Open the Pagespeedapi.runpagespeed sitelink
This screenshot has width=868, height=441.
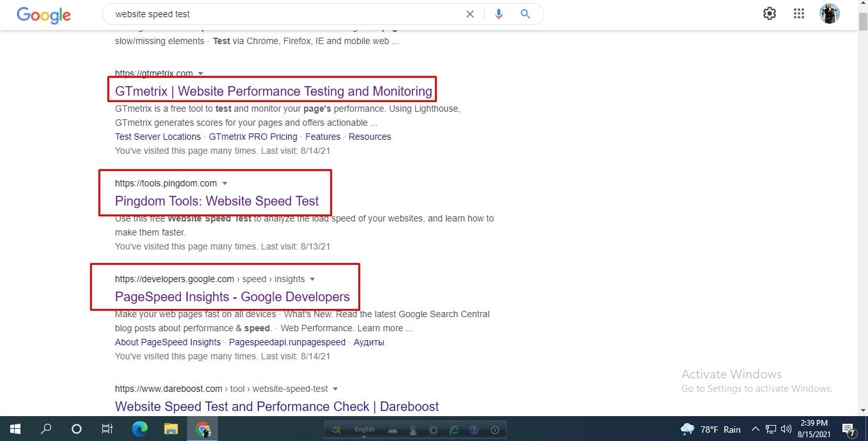pos(287,342)
